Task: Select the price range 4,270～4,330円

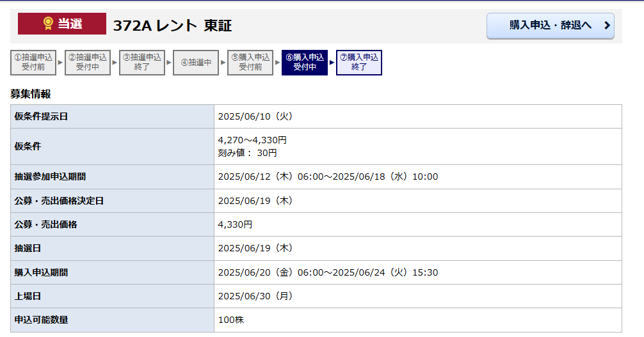Action: pos(252,141)
